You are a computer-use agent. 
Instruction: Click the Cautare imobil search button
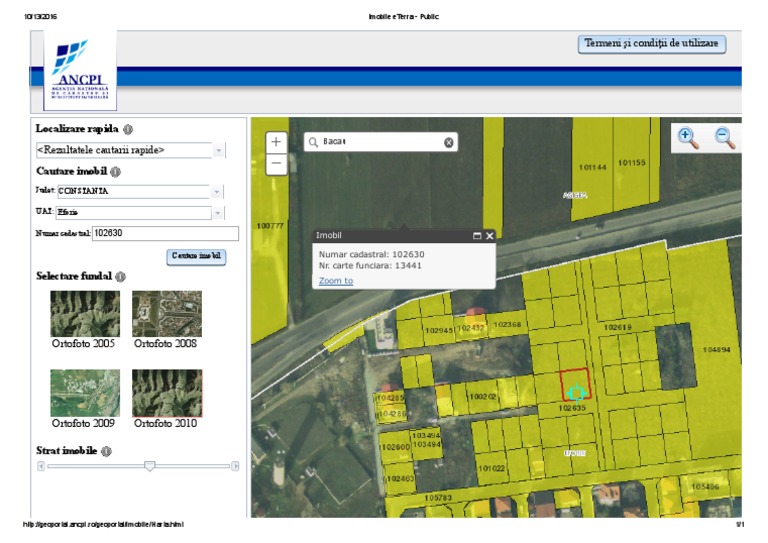point(196,256)
